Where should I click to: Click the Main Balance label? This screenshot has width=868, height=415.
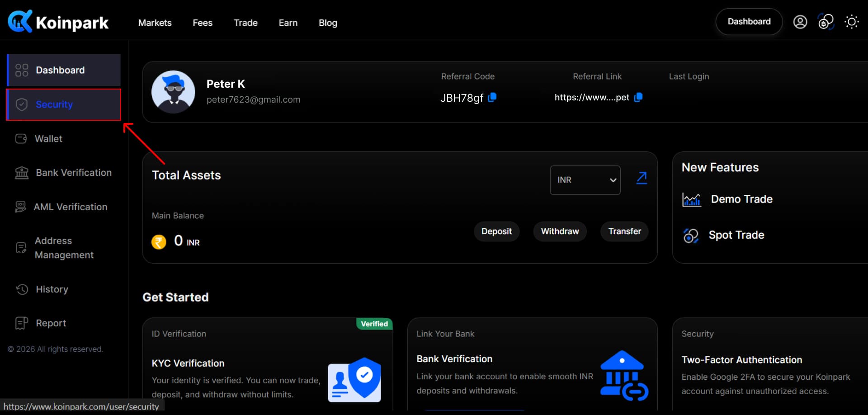pyautogui.click(x=178, y=216)
